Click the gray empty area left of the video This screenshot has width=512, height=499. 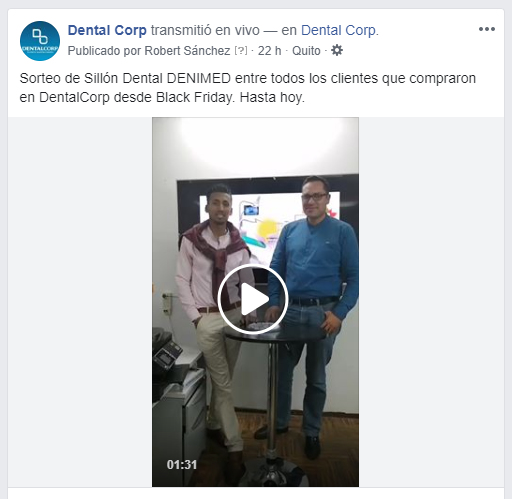click(80, 302)
